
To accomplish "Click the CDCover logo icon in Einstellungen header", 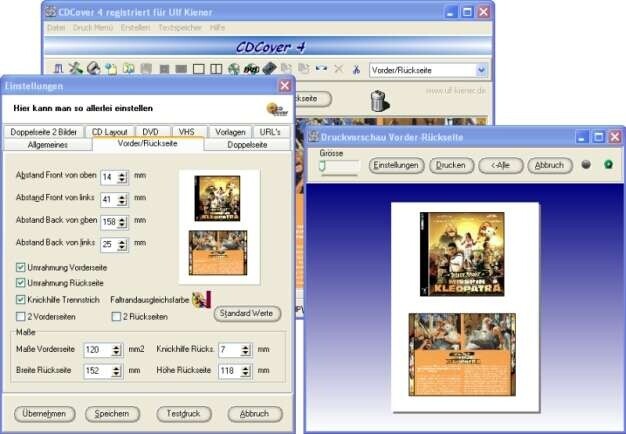I will tap(277, 109).
